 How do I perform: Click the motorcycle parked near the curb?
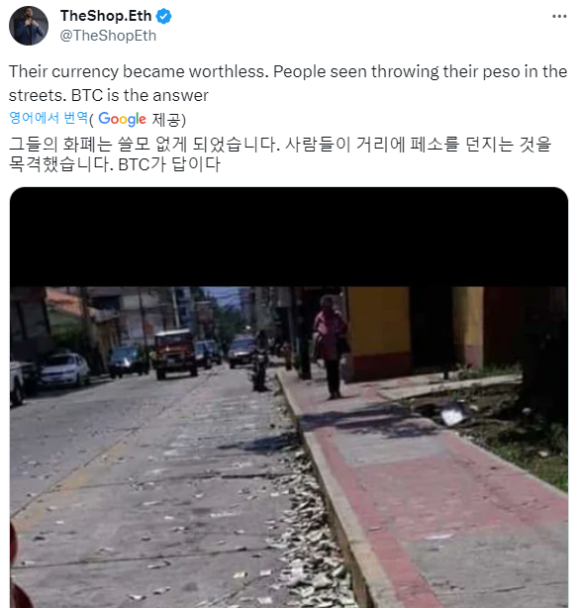(x=261, y=368)
